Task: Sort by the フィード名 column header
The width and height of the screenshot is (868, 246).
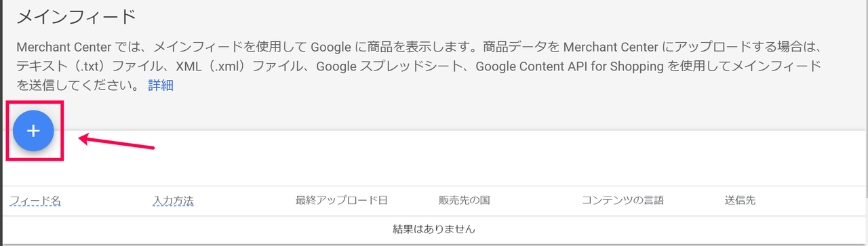Action: (35, 201)
